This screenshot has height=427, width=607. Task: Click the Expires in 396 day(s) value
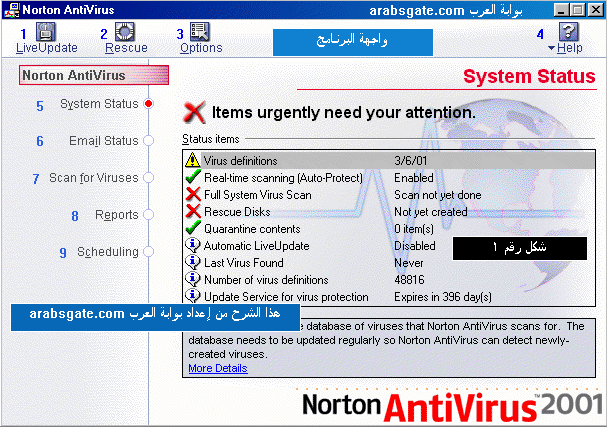click(x=443, y=297)
